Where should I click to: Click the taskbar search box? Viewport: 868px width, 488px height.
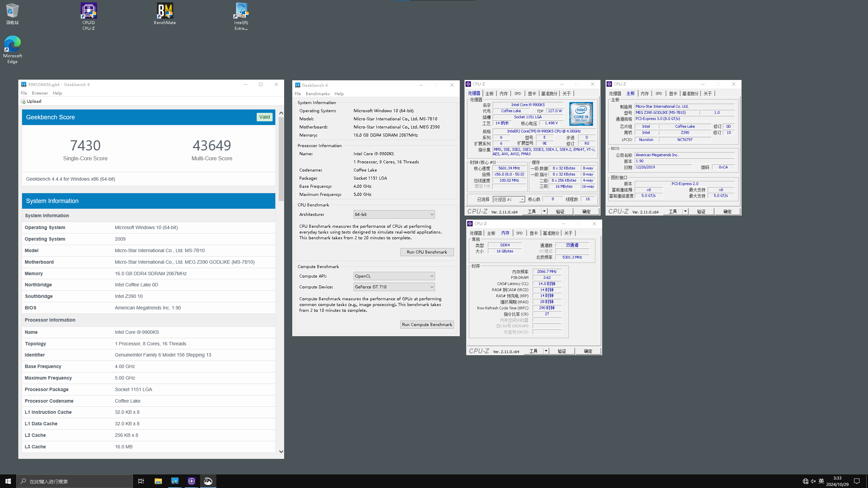point(75,481)
